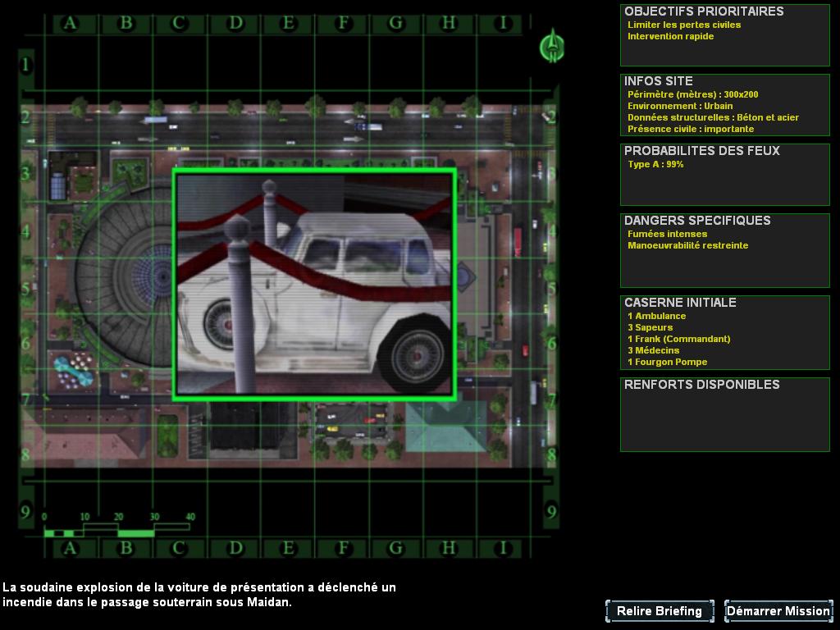Select the RENFORTS DISPONIBLES panel header

point(701,385)
